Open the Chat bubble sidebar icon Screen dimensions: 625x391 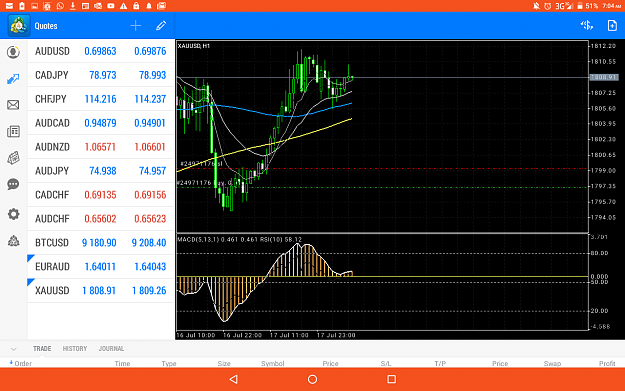click(x=13, y=184)
